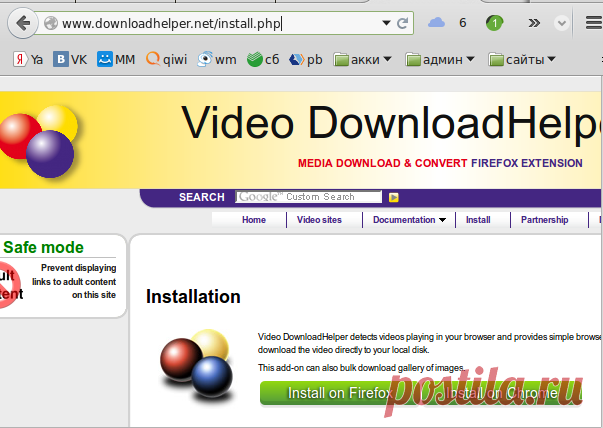Open the сб bookmark
Screen dimensions: 603x428
[263, 60]
